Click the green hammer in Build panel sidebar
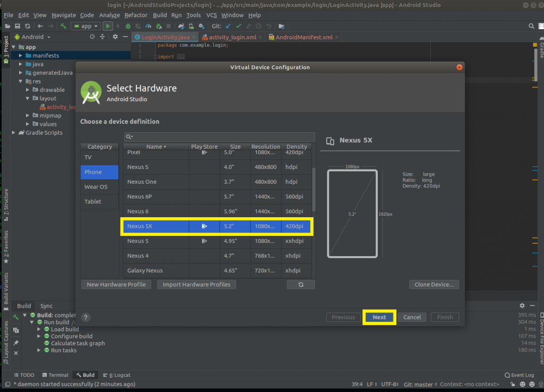 point(16,317)
